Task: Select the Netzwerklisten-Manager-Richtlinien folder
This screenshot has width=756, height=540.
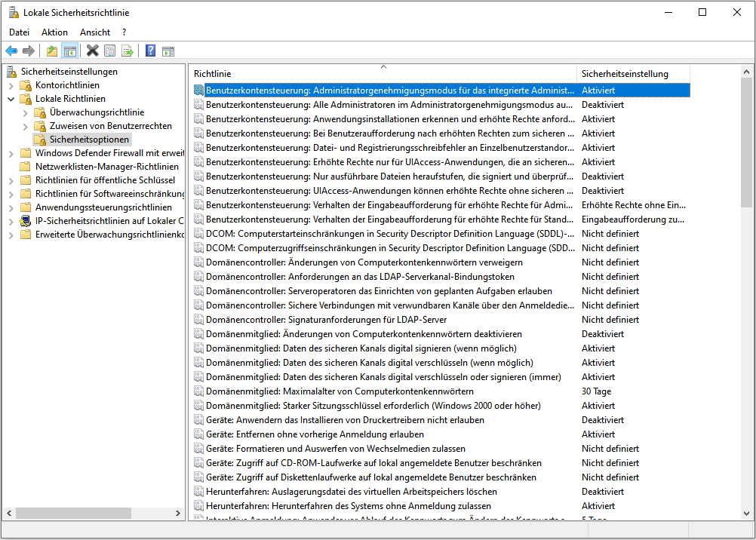Action: [x=106, y=167]
